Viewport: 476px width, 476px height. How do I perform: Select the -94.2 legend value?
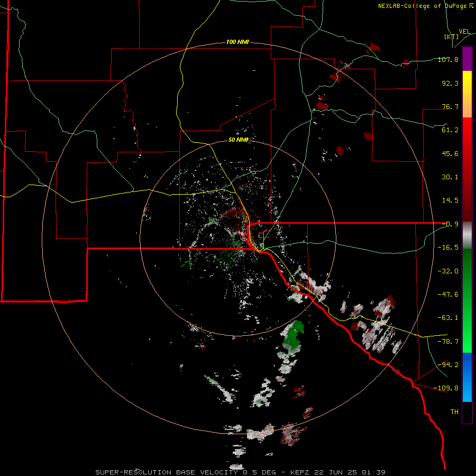[x=448, y=364]
